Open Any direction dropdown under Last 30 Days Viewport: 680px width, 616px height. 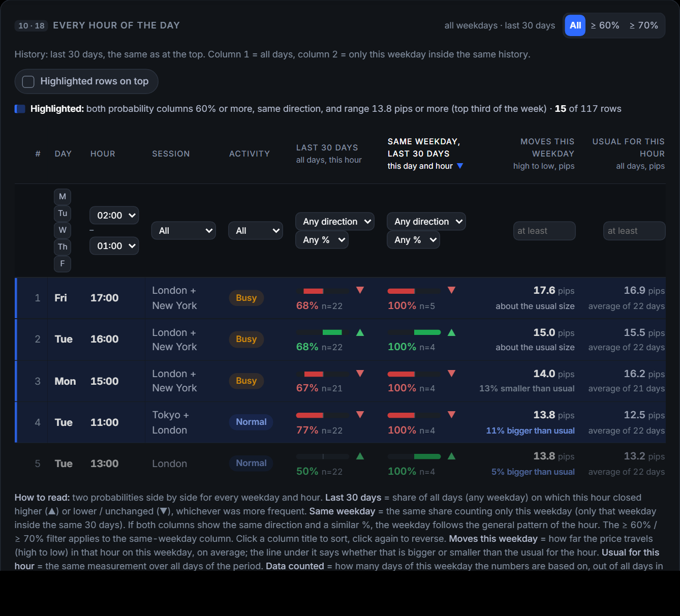pyautogui.click(x=335, y=222)
